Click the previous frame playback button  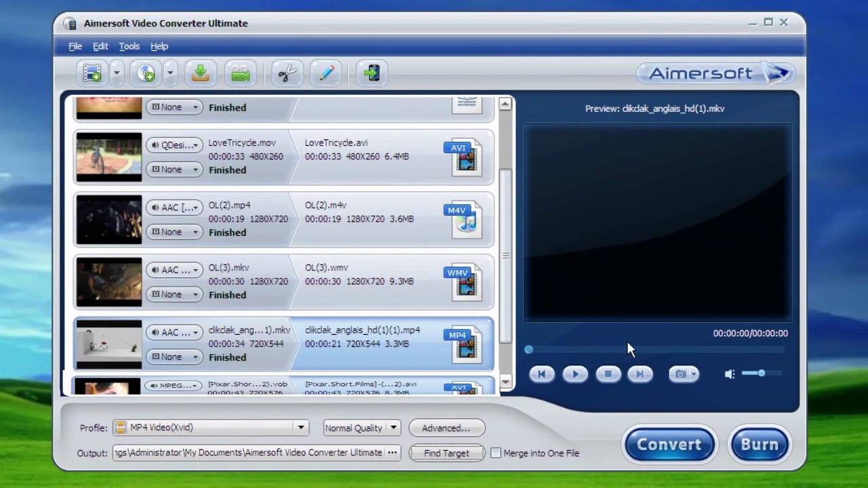[x=541, y=374]
